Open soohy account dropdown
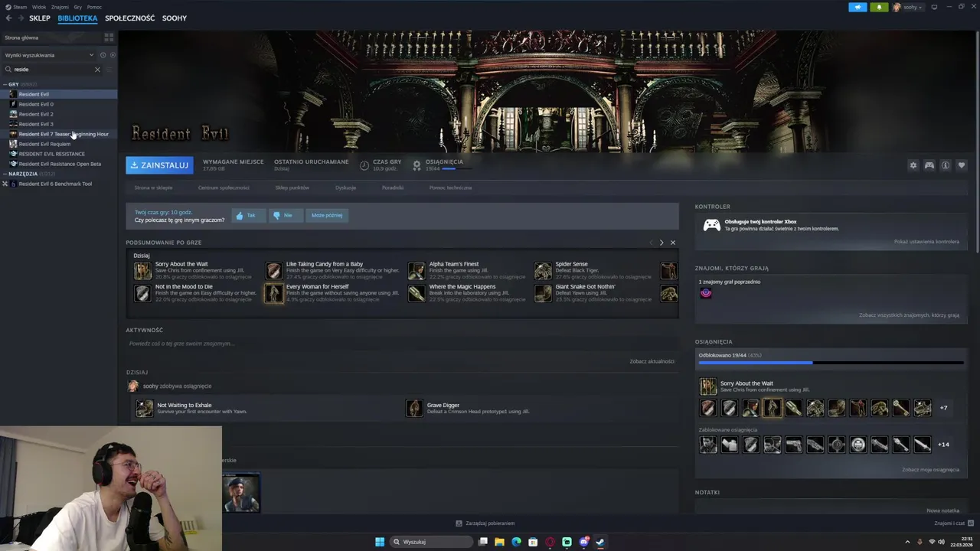Viewport: 980px width, 551px height. [908, 7]
